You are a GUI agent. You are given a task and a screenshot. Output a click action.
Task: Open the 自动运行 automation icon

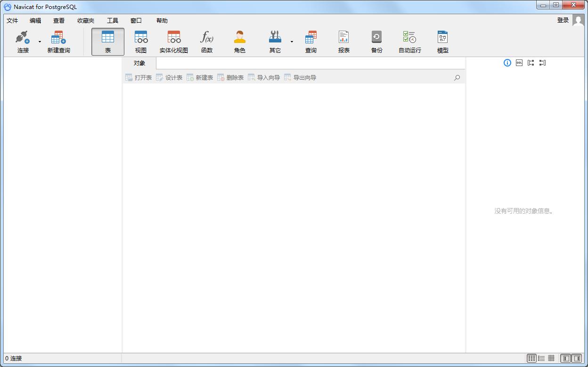(409, 42)
